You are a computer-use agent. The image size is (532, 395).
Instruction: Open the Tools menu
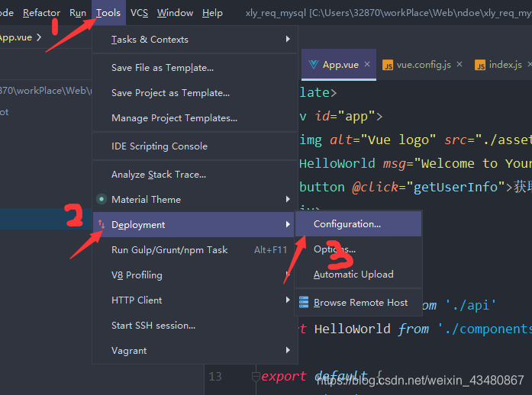(x=108, y=13)
